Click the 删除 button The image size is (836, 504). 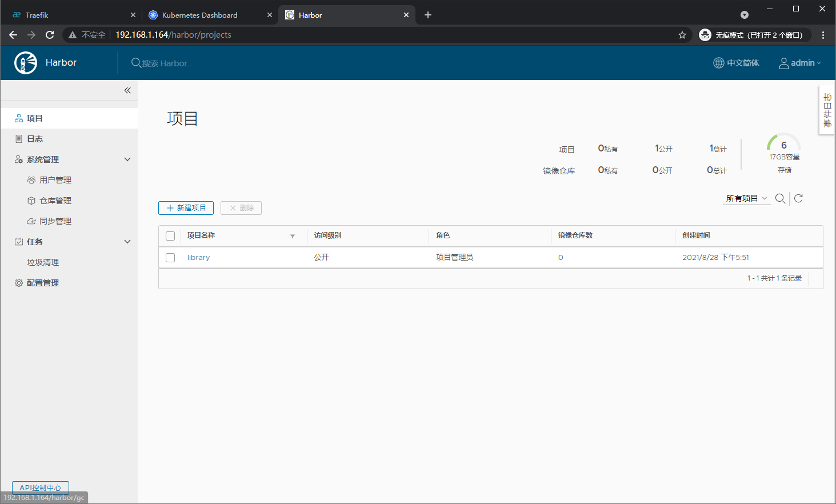[x=241, y=208]
